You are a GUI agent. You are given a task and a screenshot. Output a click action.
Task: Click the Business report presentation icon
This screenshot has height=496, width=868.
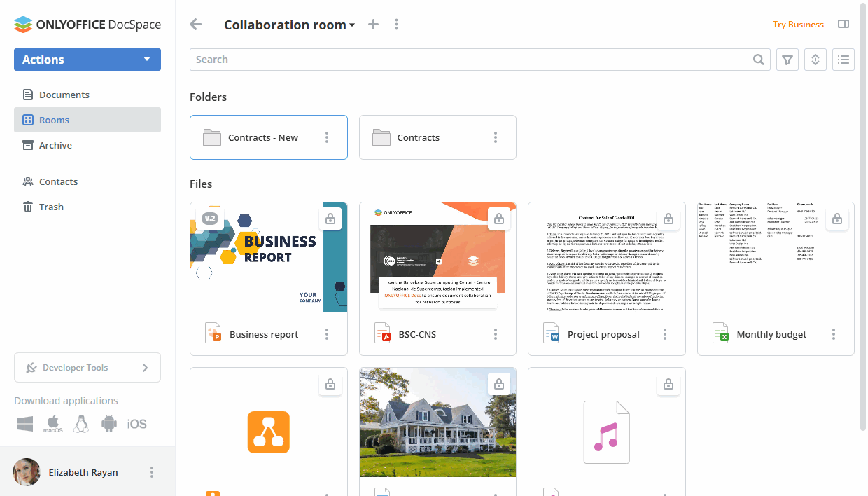click(x=213, y=333)
